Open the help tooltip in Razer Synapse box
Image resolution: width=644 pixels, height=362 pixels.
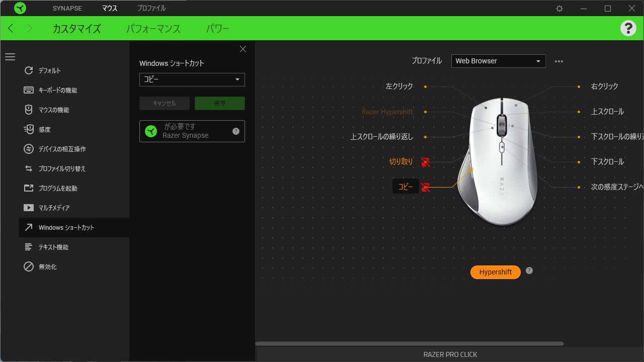(x=236, y=131)
